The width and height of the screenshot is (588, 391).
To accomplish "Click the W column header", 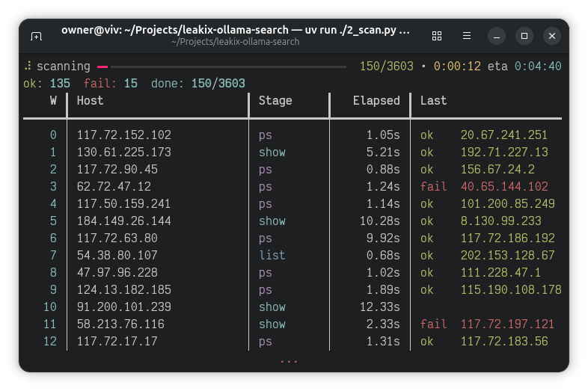I will pos(53,100).
